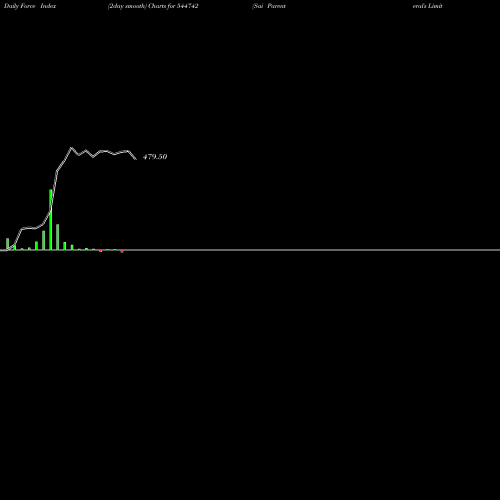Click the 'Daily Force Index' title text
The height and width of the screenshot is (500, 500).
[30, 6]
